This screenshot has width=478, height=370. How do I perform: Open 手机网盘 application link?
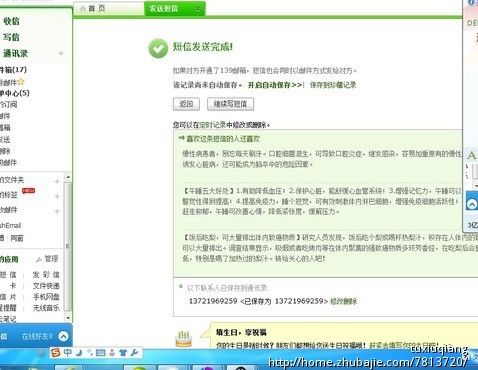[46, 297]
